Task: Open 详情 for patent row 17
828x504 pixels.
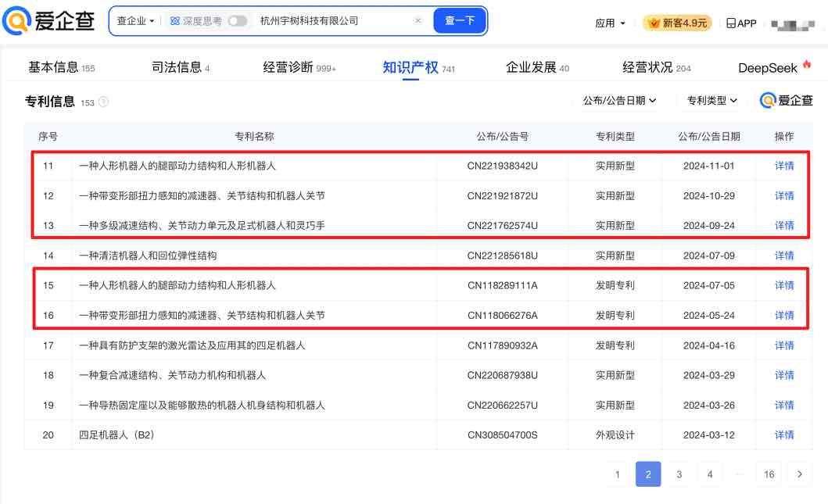Action: pyautogui.click(x=784, y=345)
